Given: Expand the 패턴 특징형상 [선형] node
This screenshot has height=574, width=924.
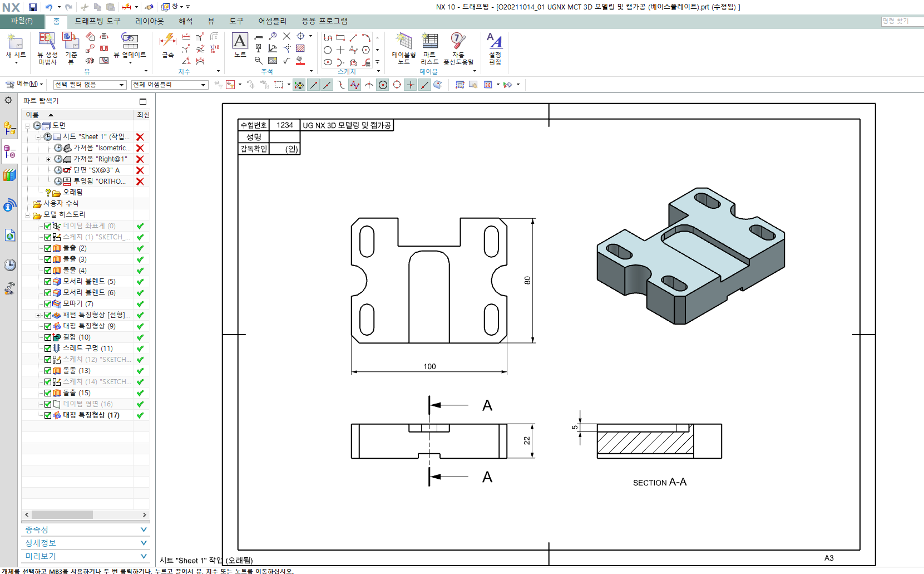Looking at the screenshot, I should (x=38, y=315).
